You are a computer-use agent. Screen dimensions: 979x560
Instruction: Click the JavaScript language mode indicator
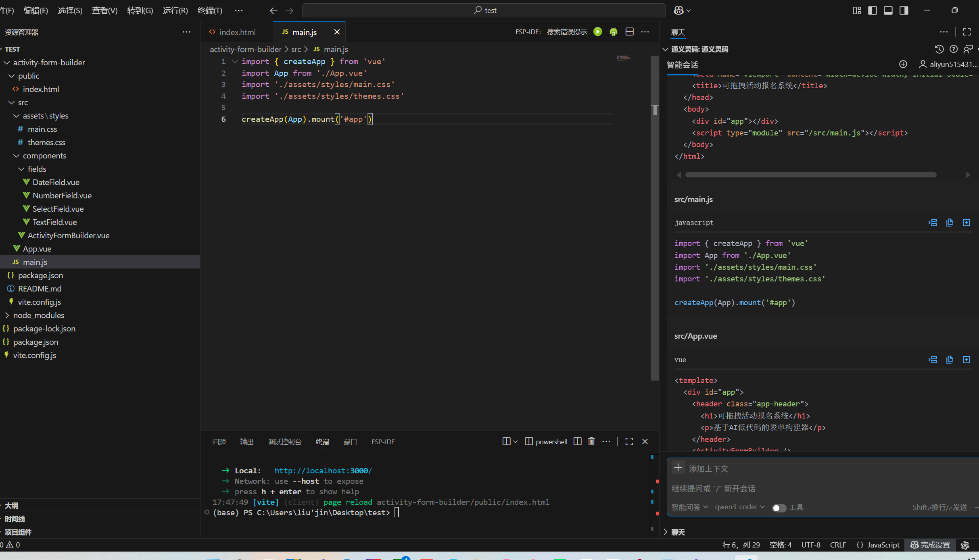pyautogui.click(x=883, y=545)
